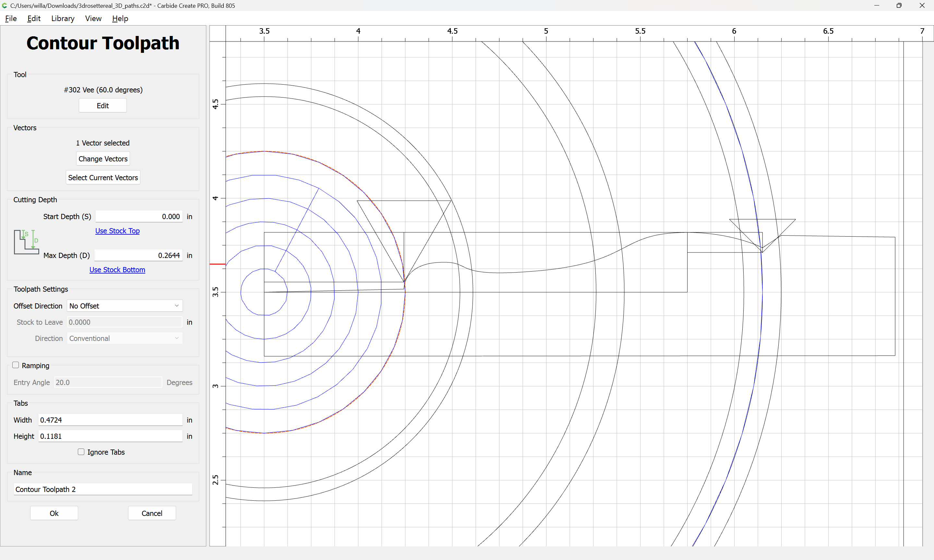The height and width of the screenshot is (560, 934).
Task: Open the File menu
Action: (11, 18)
